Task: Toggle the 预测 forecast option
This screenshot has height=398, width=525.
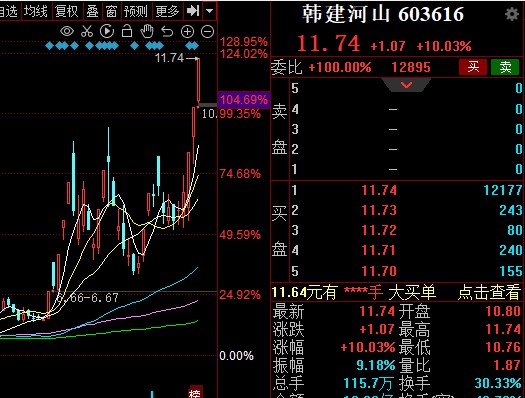Action: (135, 11)
